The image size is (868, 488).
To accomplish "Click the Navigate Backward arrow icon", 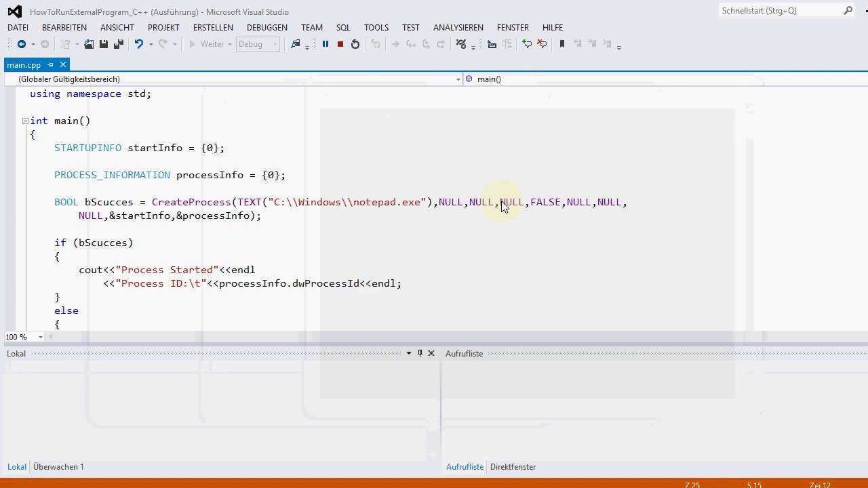I will pos(21,44).
